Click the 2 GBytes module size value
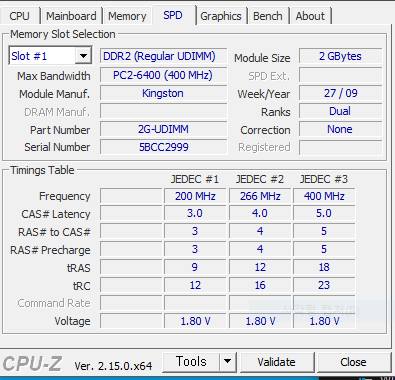395x380 pixels. point(340,56)
